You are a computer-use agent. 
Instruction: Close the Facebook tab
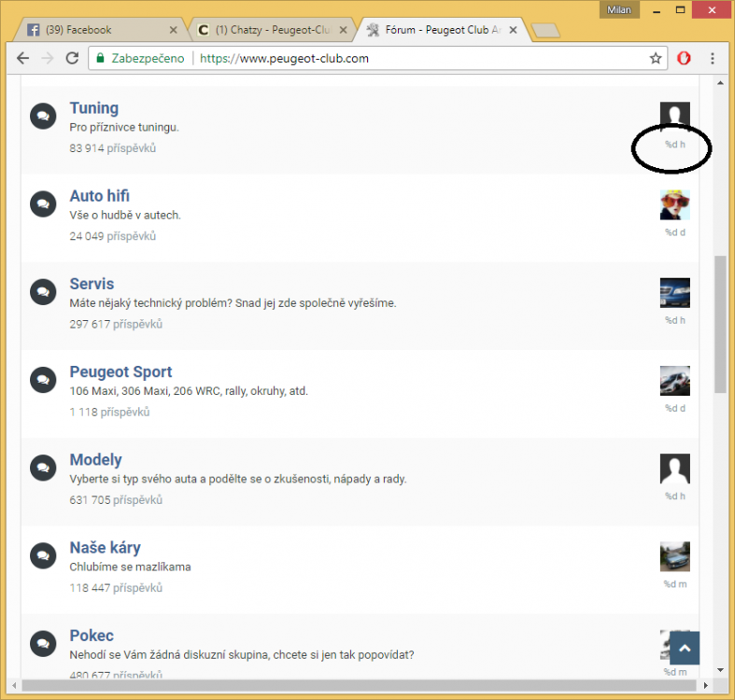tap(174, 30)
